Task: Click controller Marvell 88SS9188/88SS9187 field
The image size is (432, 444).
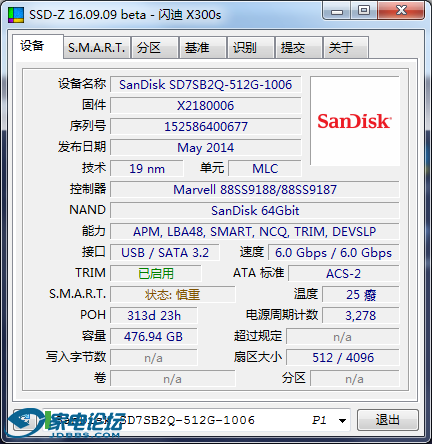Action: tap(255, 190)
